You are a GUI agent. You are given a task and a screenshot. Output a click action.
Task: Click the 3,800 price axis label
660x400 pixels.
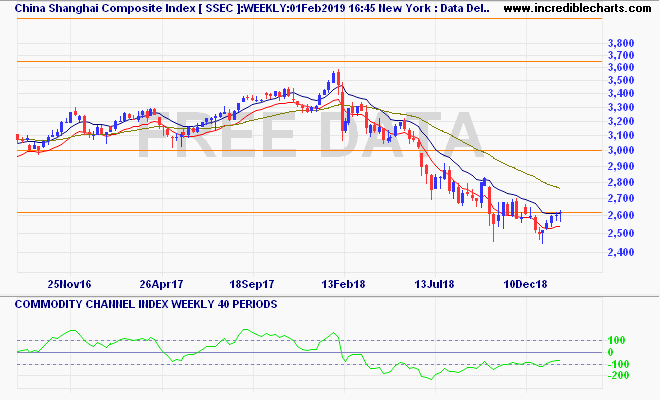click(621, 44)
